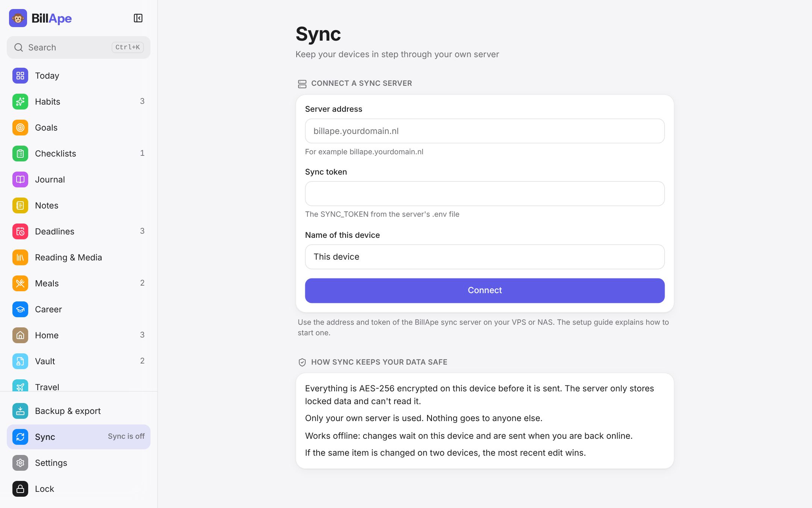The image size is (812, 508).
Task: Click the Search box in the sidebar
Action: [79, 47]
